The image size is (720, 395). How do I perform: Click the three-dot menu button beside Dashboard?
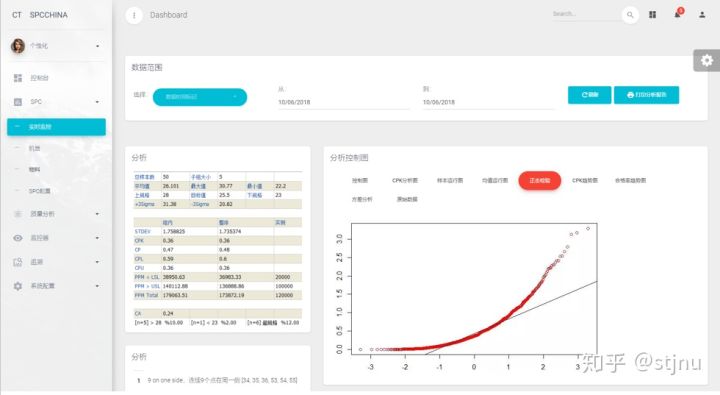134,15
